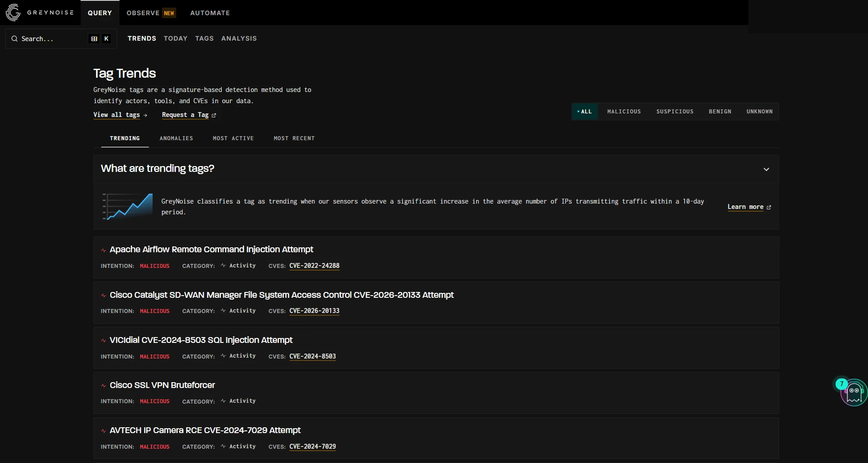868x463 pixels.
Task: Click the pulse icon beside VICIdial tag
Action: (x=104, y=341)
